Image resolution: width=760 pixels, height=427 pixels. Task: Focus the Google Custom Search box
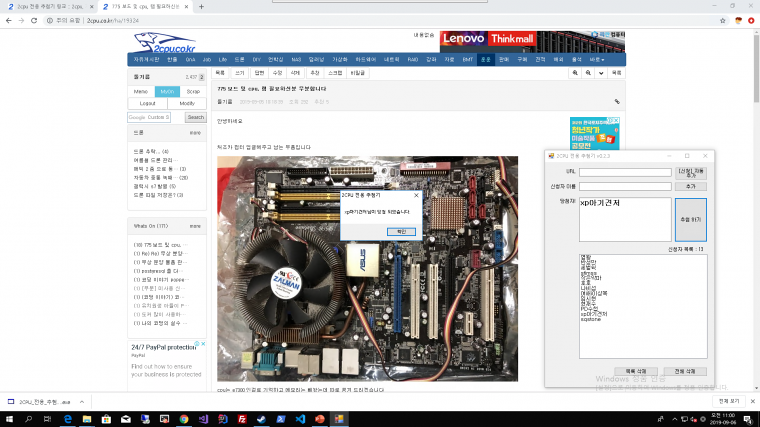(149, 117)
